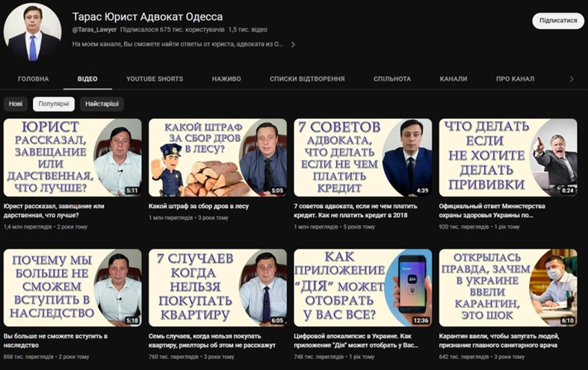The height and width of the screenshot is (370, 588).
Task: Filter videos by Нові chip
Action: [x=16, y=104]
